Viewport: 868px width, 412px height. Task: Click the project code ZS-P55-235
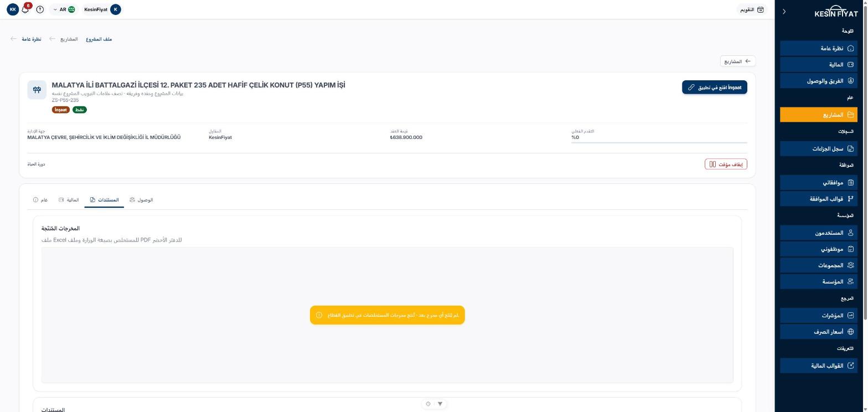(x=65, y=100)
